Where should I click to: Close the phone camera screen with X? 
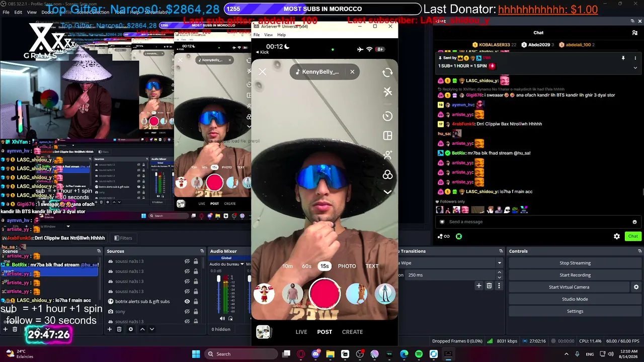point(263,72)
